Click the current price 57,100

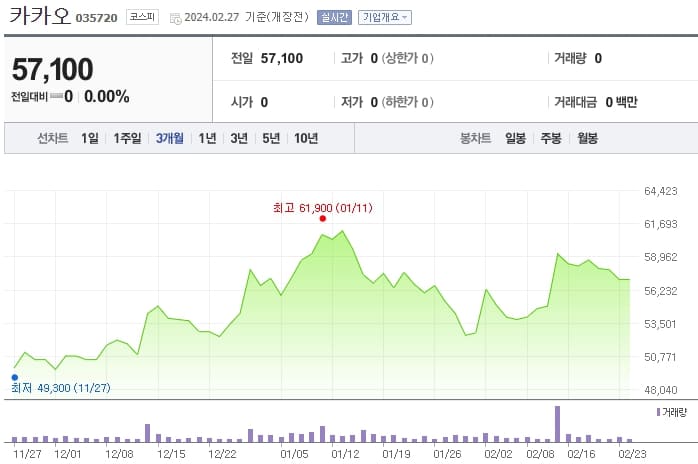53,69
